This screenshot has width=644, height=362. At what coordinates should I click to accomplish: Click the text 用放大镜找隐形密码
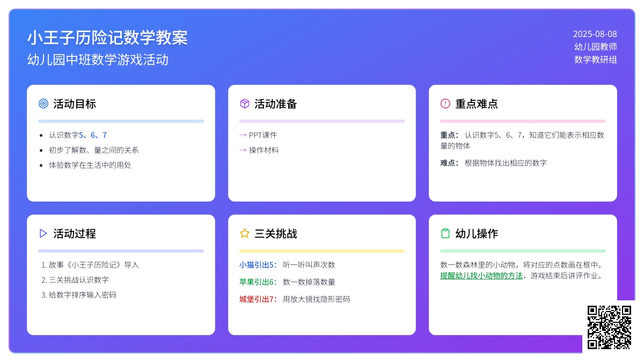coord(317,299)
